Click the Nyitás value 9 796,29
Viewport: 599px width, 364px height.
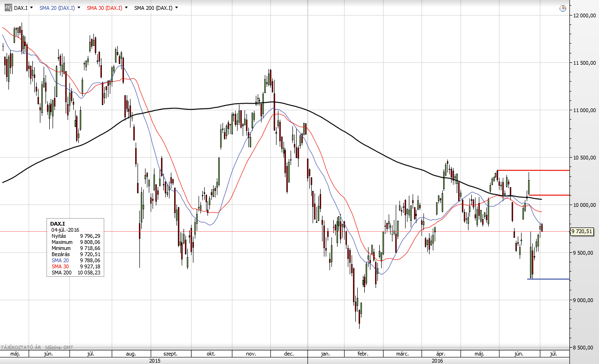click(x=90, y=236)
